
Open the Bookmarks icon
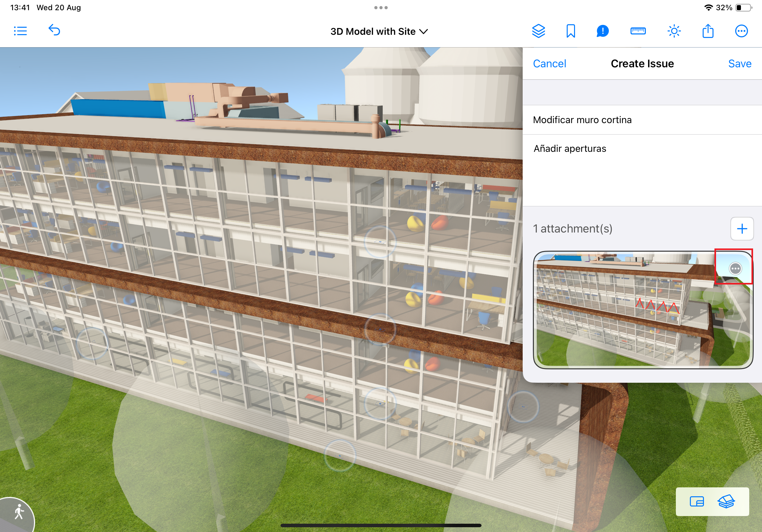pos(571,31)
